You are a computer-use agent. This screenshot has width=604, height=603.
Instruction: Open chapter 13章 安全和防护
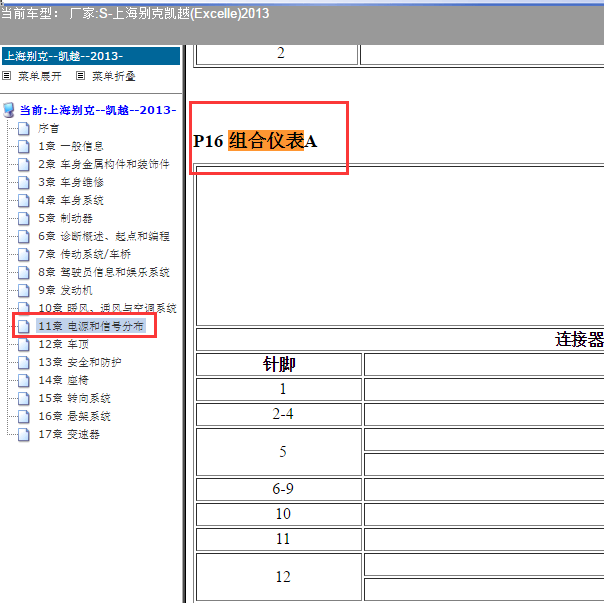pos(80,362)
